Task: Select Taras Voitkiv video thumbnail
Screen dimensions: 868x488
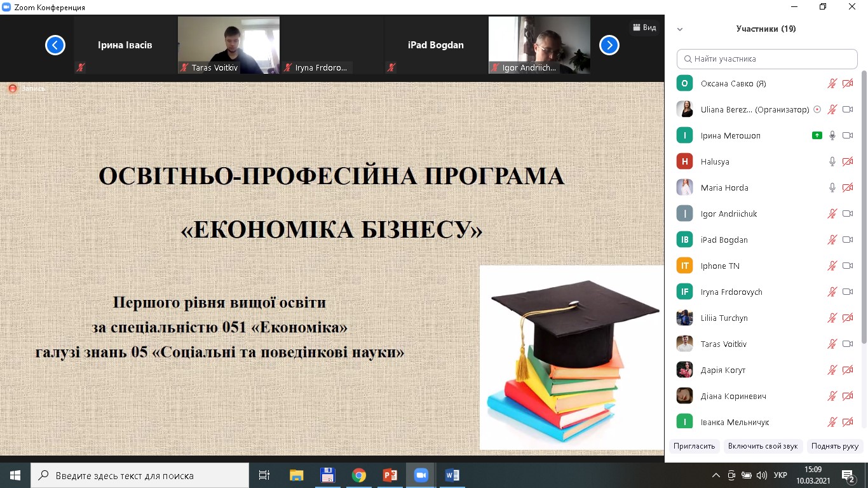Action: 229,45
